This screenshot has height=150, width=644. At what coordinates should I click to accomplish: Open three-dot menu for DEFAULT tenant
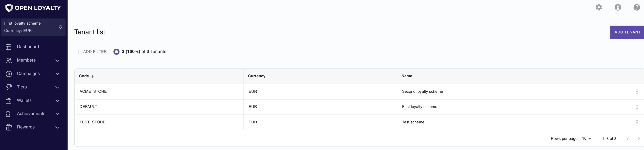coord(637,107)
